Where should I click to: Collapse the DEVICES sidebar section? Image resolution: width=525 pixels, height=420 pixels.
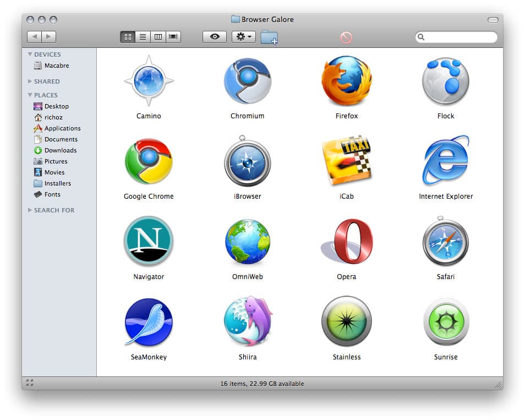tap(30, 54)
